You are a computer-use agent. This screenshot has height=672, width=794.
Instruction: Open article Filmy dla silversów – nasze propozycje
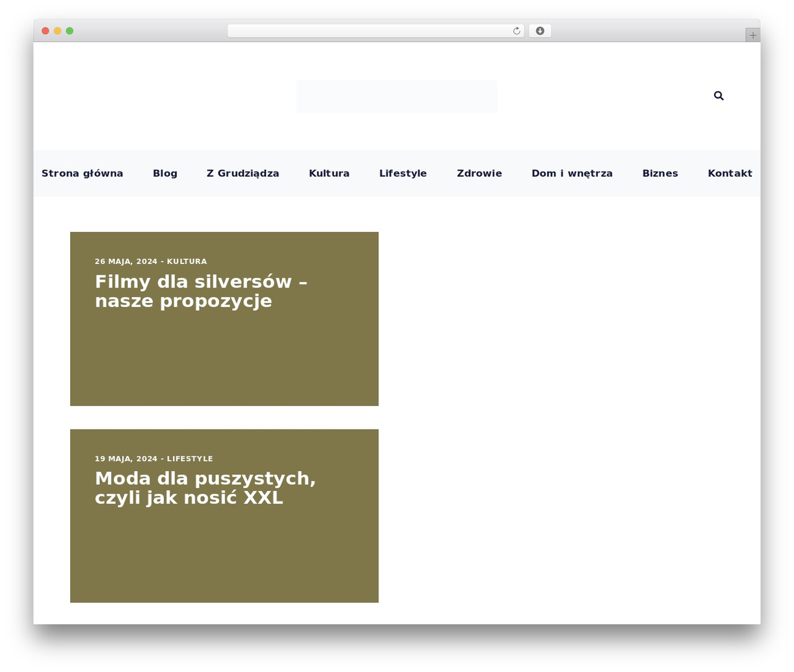pos(201,291)
